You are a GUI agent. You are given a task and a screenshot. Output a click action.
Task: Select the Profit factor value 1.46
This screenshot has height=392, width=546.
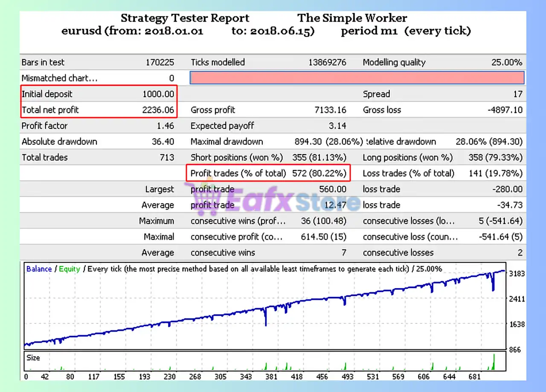point(166,126)
